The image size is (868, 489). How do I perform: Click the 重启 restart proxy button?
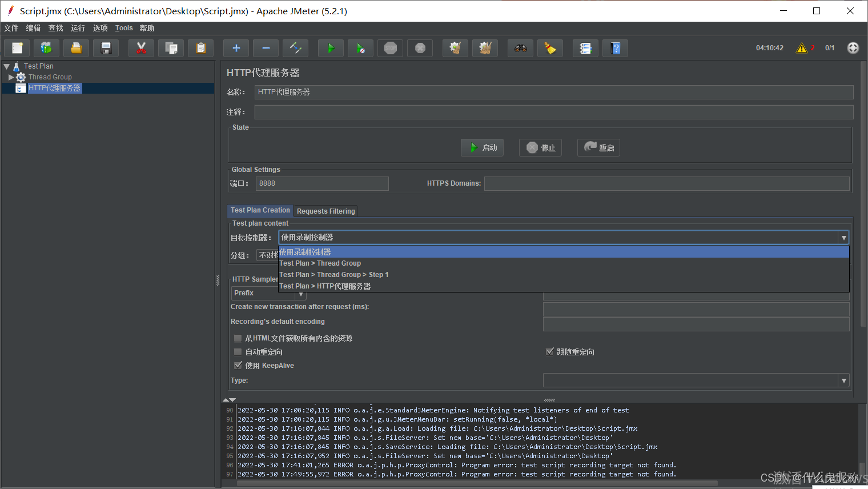click(x=598, y=147)
